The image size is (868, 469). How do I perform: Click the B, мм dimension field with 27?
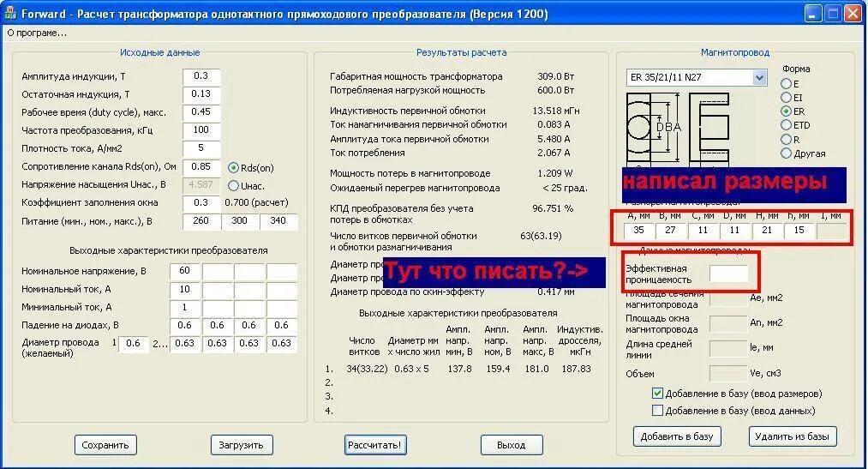point(670,231)
